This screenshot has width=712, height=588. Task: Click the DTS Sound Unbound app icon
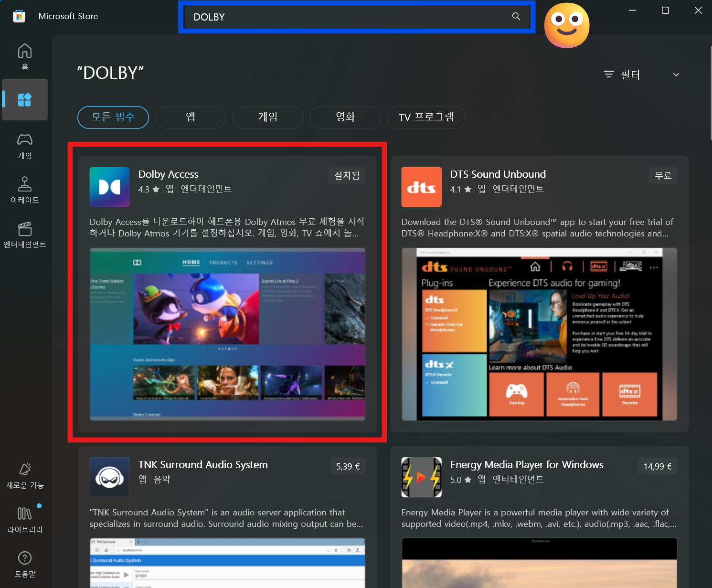(421, 187)
